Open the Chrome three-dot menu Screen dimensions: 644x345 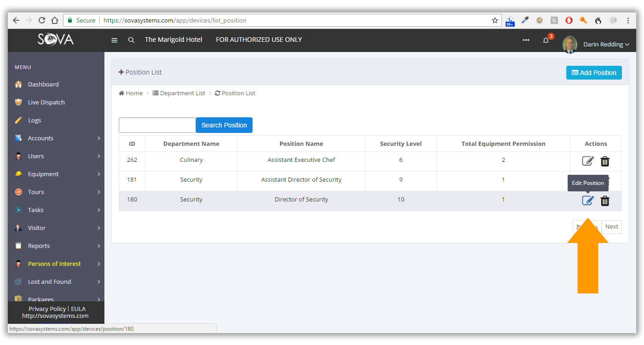click(628, 20)
